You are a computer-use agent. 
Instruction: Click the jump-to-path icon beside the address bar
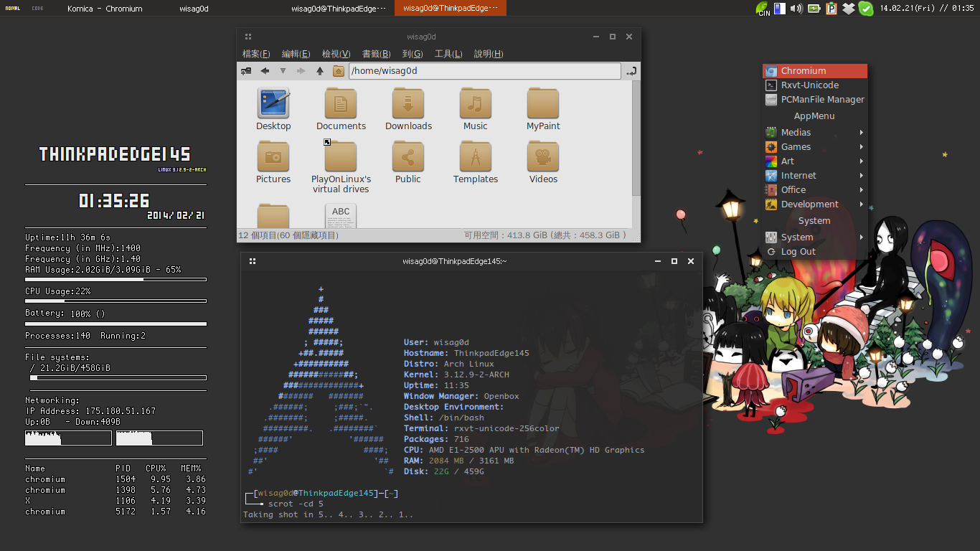click(631, 71)
